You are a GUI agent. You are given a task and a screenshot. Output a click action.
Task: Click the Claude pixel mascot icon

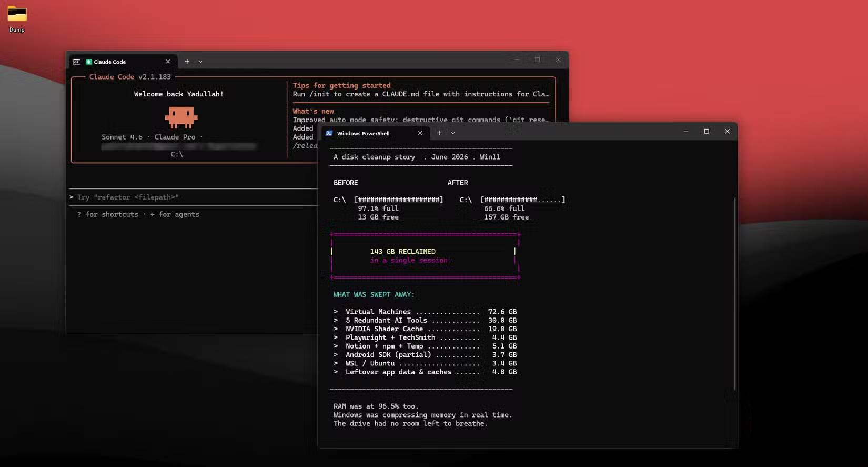(x=181, y=117)
